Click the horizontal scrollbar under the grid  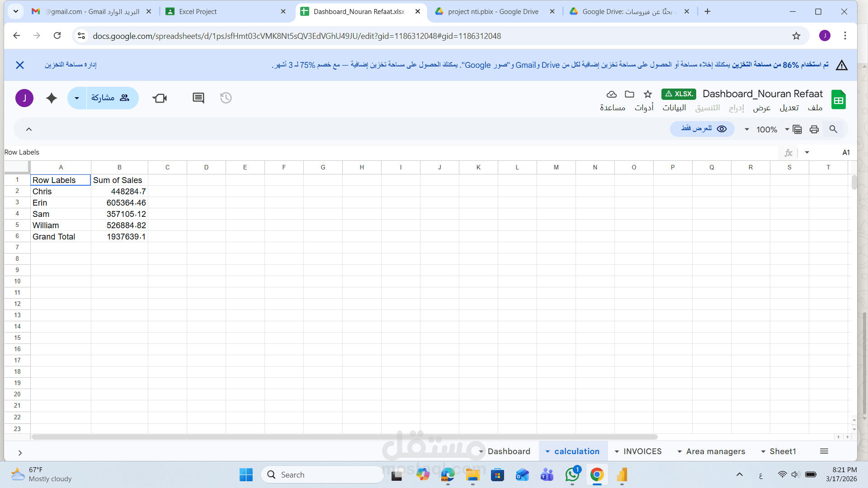point(344,437)
